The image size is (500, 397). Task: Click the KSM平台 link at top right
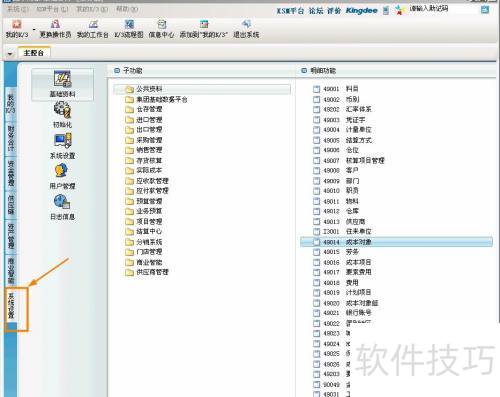290,11
